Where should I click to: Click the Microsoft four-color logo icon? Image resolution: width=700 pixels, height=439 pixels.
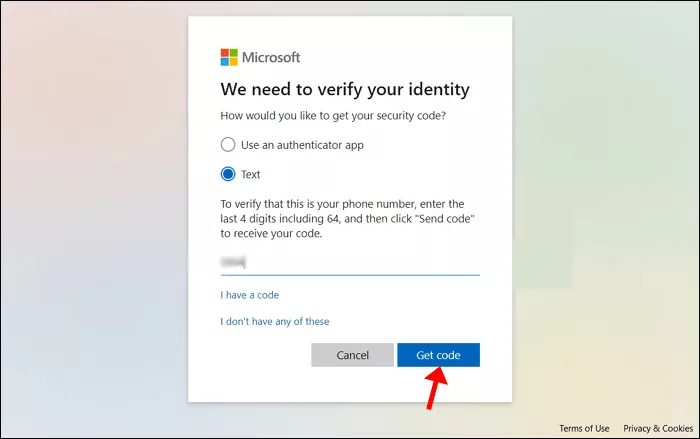coord(229,57)
